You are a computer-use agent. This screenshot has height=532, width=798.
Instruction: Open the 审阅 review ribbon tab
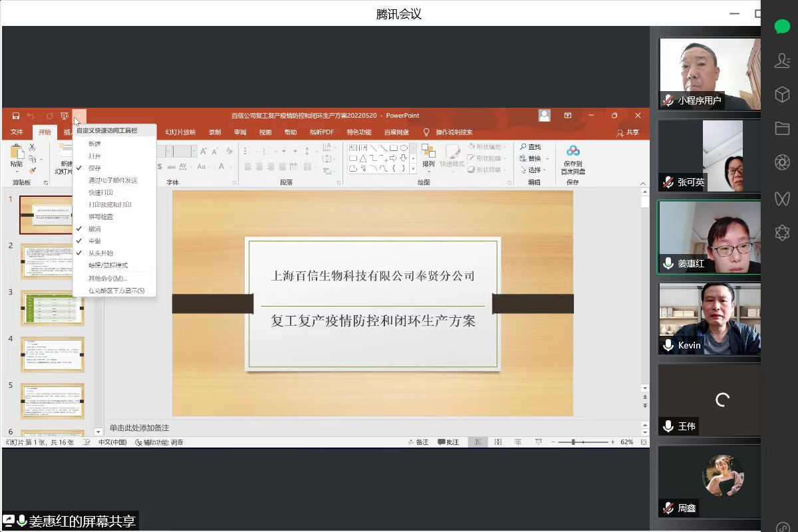240,132
